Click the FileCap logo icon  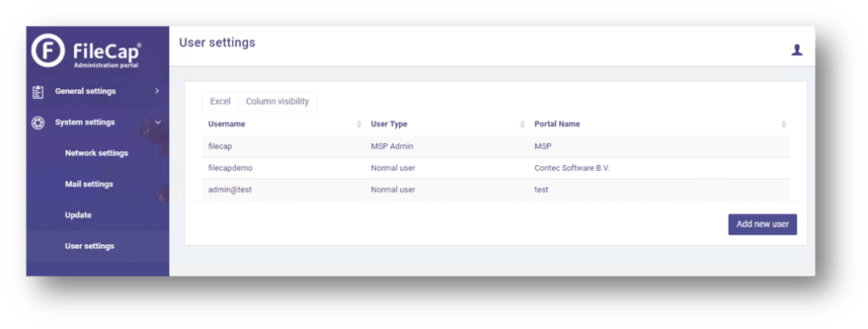tap(48, 50)
